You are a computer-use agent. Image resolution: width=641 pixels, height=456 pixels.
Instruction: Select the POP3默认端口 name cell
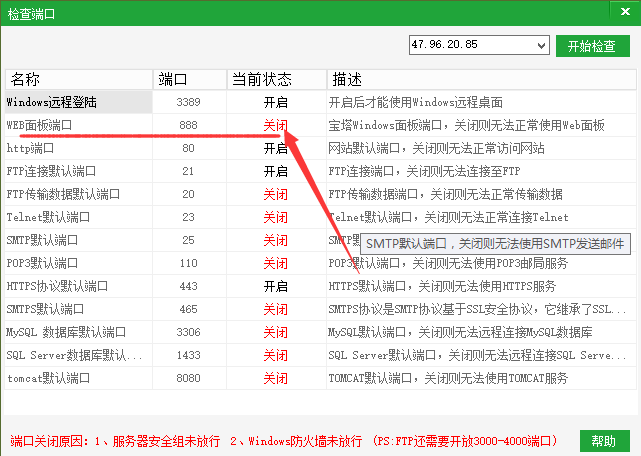(78, 263)
